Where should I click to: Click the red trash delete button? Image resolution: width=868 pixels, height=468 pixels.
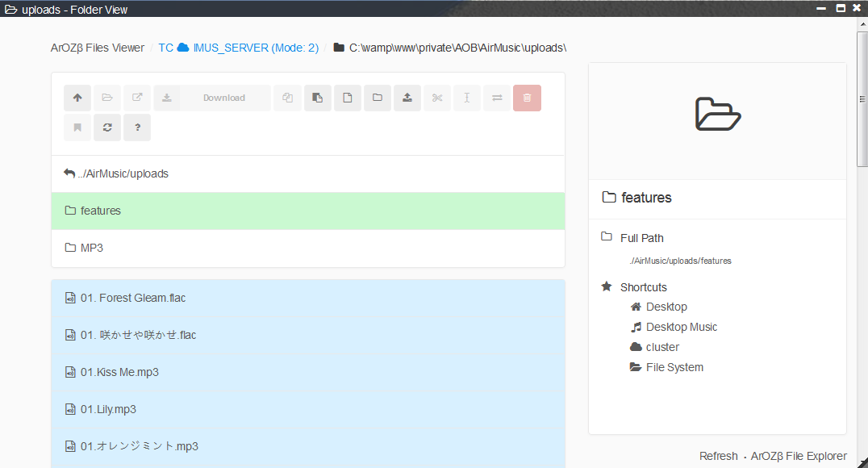point(527,98)
